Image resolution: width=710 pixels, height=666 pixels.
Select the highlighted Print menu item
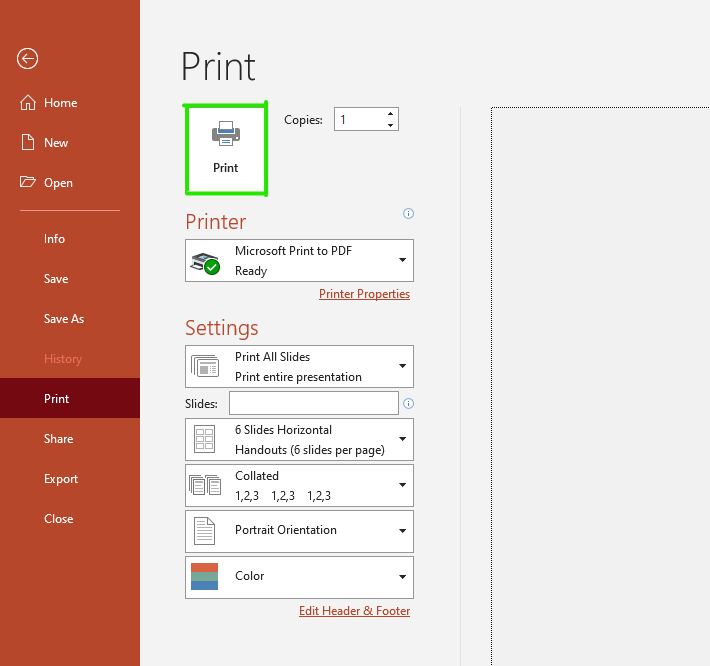70,398
